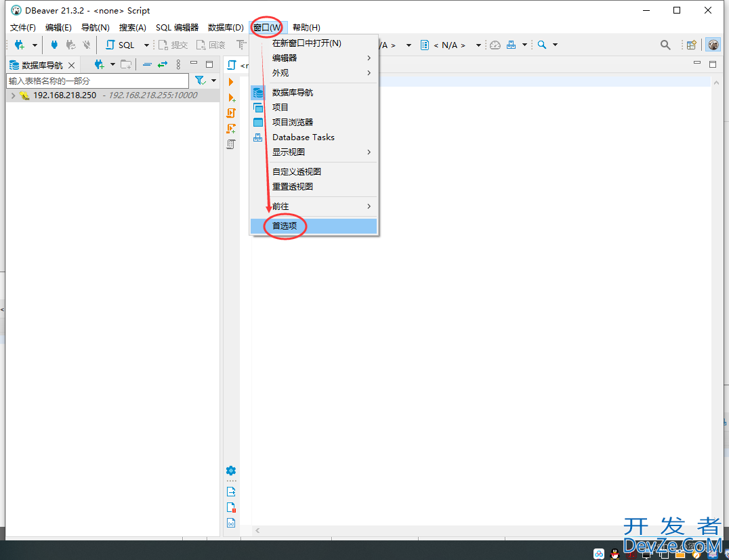Click the execute SQL statement orange arrow

click(231, 82)
